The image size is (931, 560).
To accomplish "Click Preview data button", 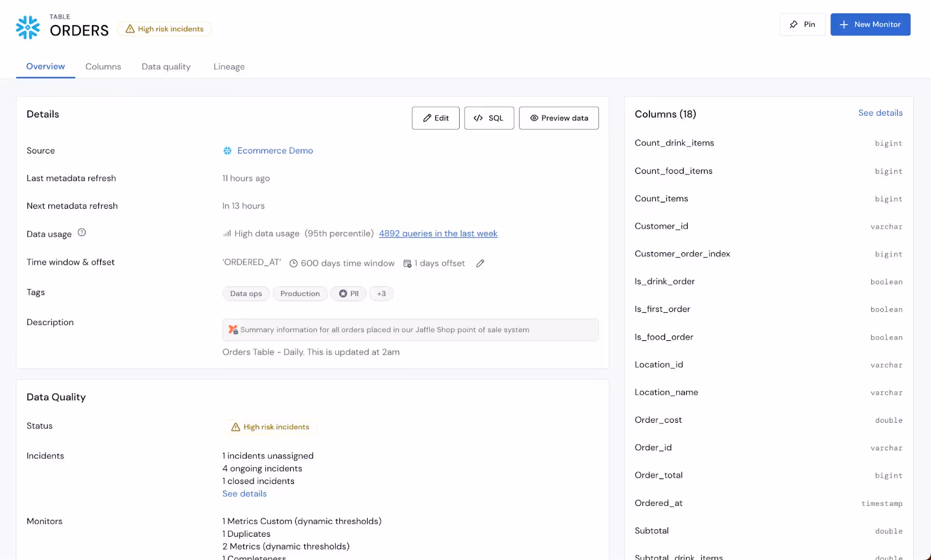I will click(x=559, y=118).
